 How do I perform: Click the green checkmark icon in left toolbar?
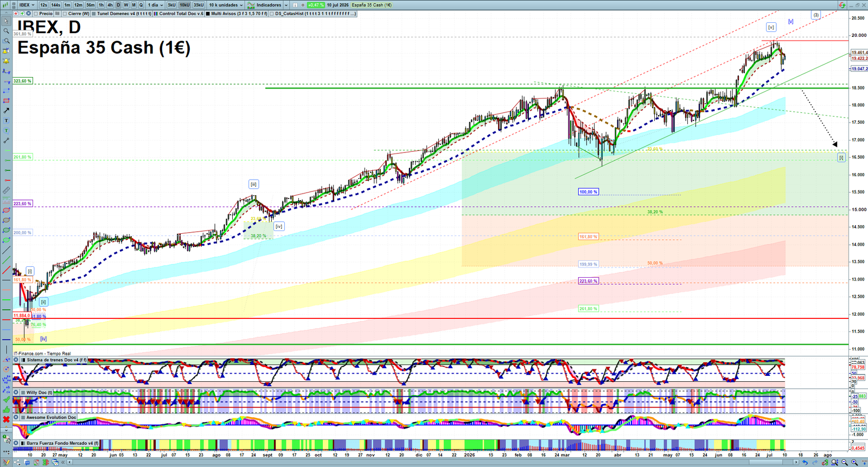tap(6, 399)
